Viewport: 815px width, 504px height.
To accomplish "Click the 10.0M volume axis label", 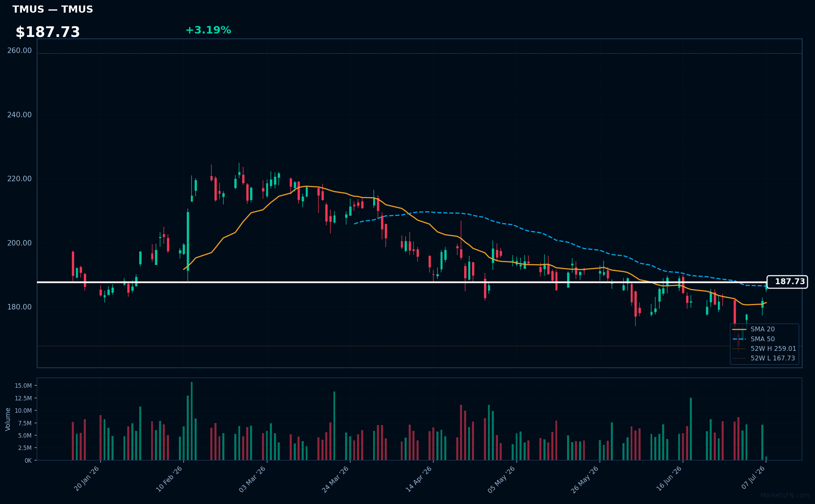I will (x=23, y=411).
